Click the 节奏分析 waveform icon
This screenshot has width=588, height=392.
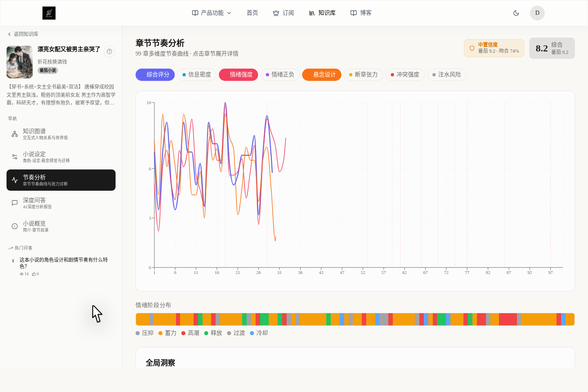14,180
